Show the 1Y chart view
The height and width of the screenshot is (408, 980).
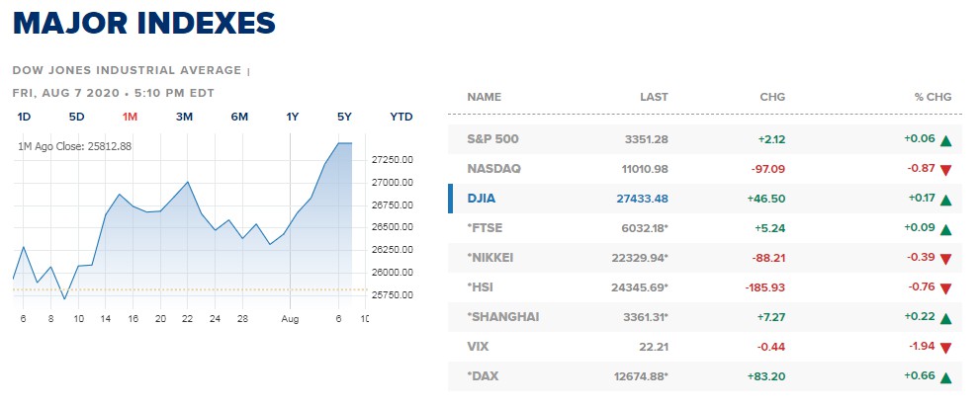293,117
